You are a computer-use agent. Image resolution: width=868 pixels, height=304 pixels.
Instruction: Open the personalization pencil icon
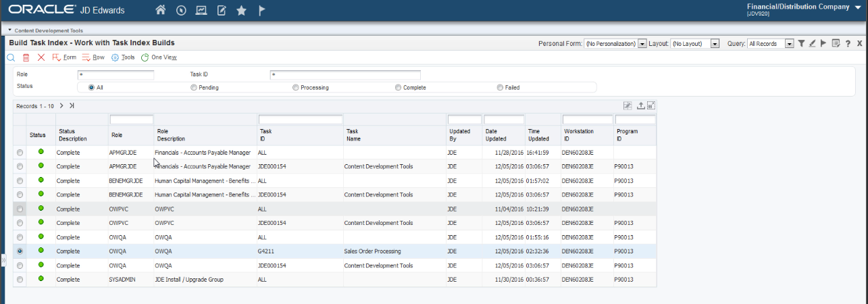pos(813,43)
